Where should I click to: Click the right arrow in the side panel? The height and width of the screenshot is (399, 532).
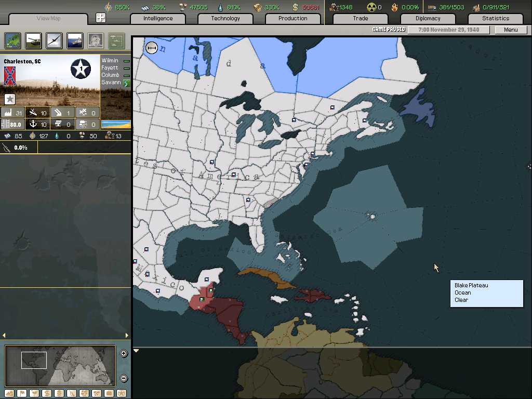coord(127,335)
